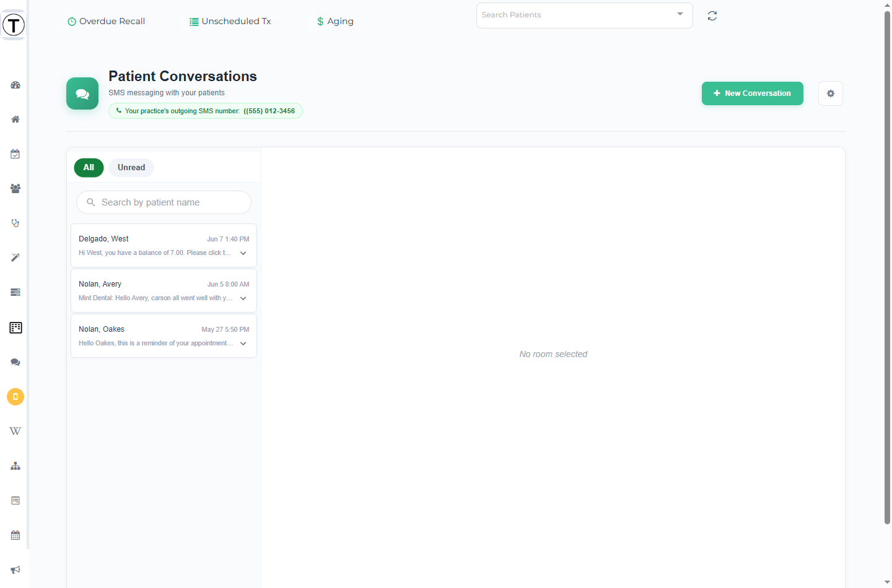Open the Delgado, West conversation
This screenshot has width=892, height=588.
pos(164,246)
